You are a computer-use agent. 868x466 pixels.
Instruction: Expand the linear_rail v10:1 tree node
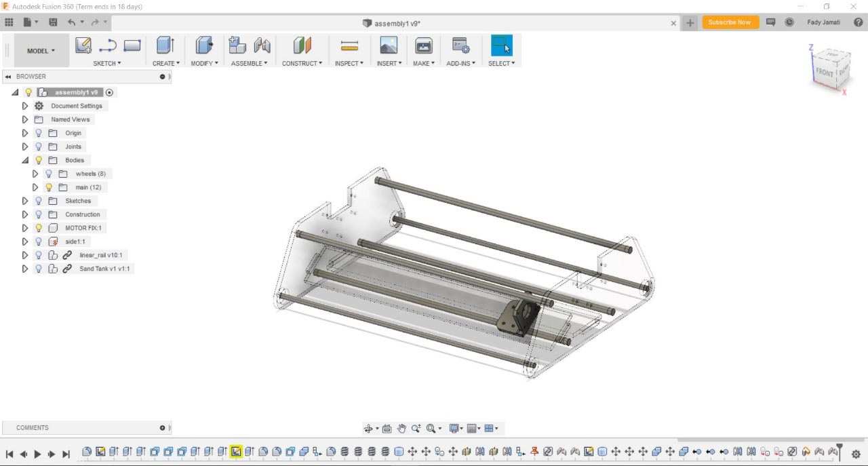[x=25, y=255]
